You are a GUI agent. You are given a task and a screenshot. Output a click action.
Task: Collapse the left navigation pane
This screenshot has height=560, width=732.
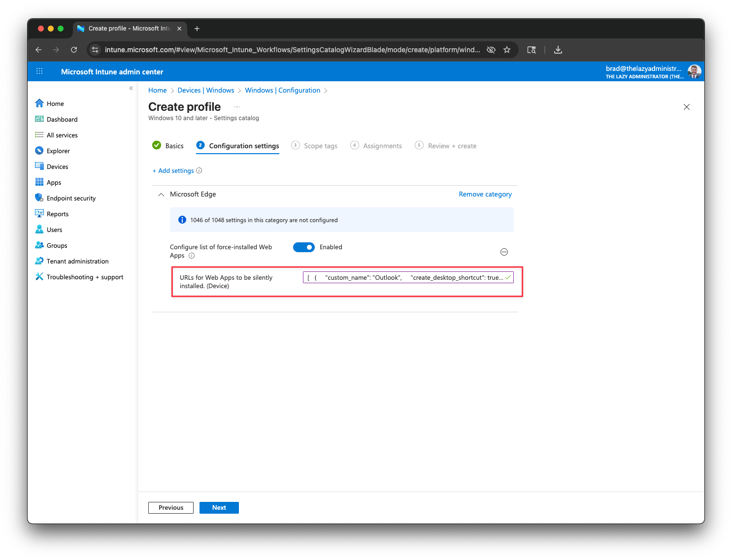131,88
